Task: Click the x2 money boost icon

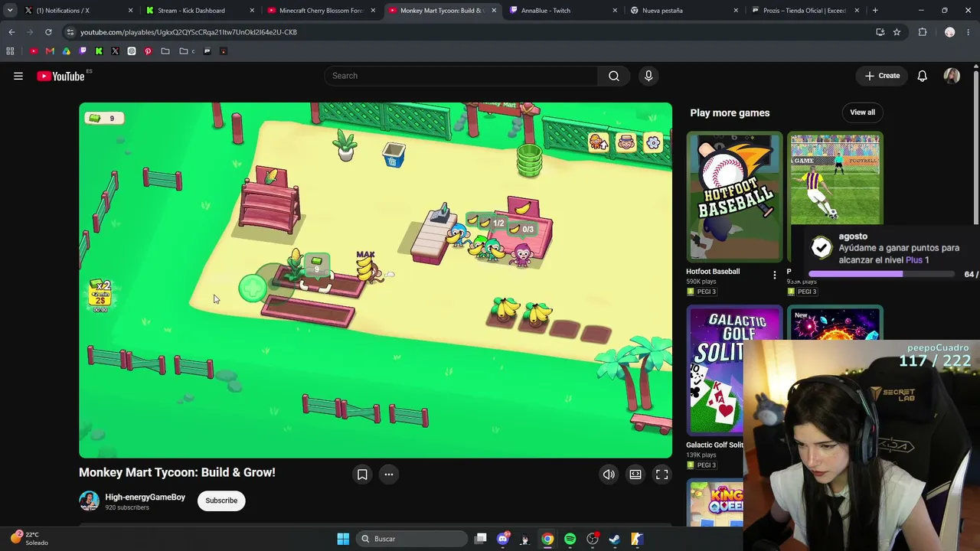Action: [100, 295]
